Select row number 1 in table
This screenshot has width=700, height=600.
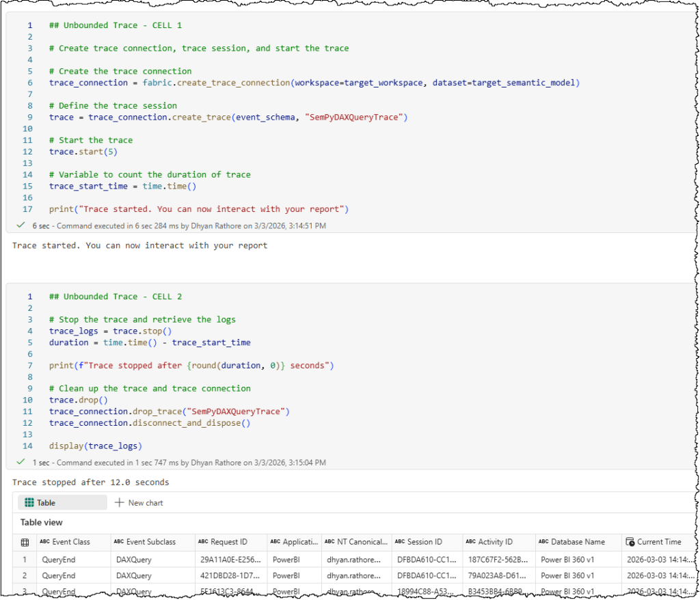(x=25, y=560)
